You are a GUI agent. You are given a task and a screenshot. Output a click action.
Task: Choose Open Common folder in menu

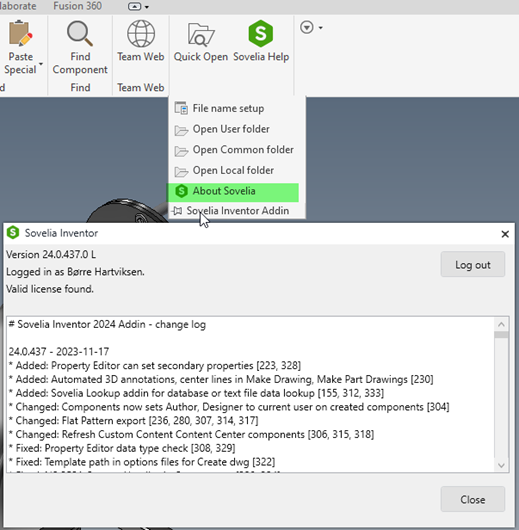[x=237, y=150]
